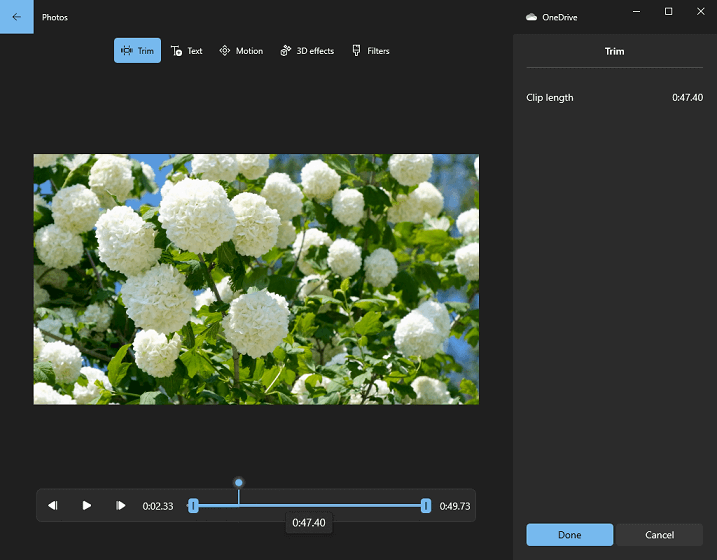Click the 0:02.33 current time text
The image size is (717, 560).
158,506
